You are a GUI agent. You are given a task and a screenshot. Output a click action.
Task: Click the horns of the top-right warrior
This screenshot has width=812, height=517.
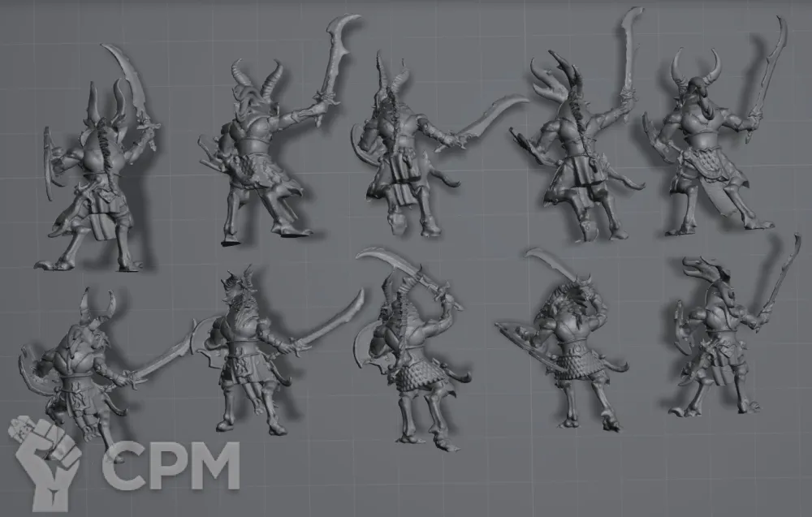coord(696,69)
